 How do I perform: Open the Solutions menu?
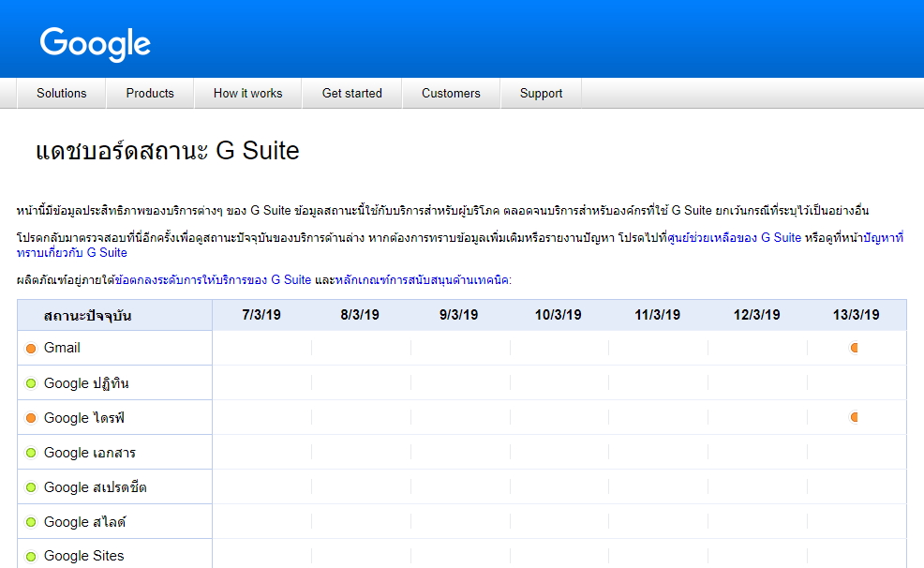(61, 93)
